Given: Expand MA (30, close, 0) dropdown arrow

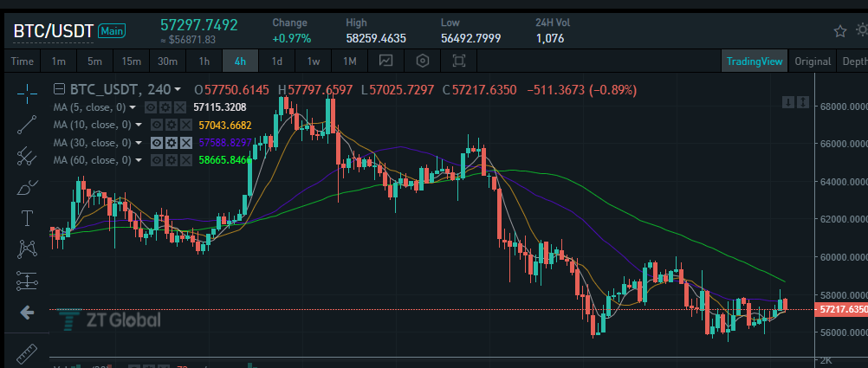Looking at the screenshot, I should point(139,143).
